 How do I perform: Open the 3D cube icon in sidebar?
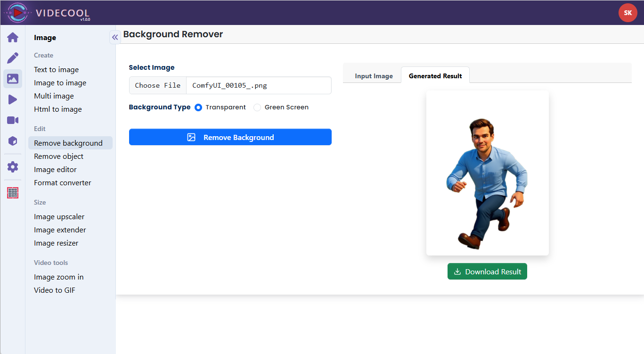[x=13, y=141]
